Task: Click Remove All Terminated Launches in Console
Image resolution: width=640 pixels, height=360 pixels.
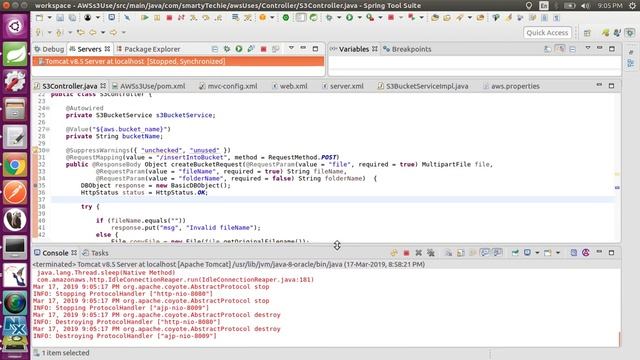Action: (x=431, y=253)
